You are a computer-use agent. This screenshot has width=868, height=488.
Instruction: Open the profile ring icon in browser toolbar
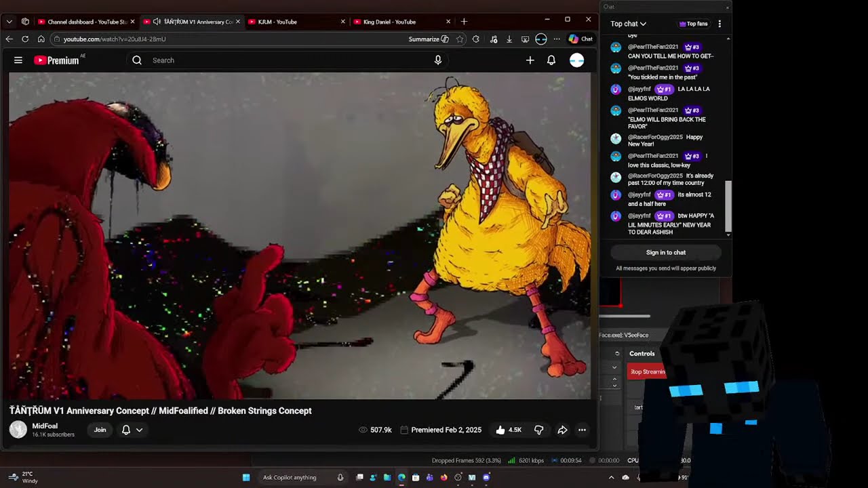[x=540, y=39]
